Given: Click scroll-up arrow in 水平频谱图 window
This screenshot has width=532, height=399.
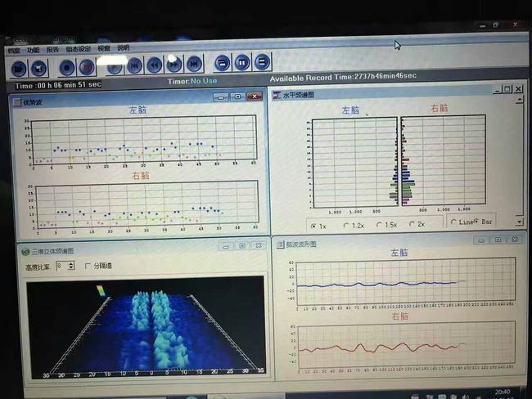Looking at the screenshot, I should 519,100.
